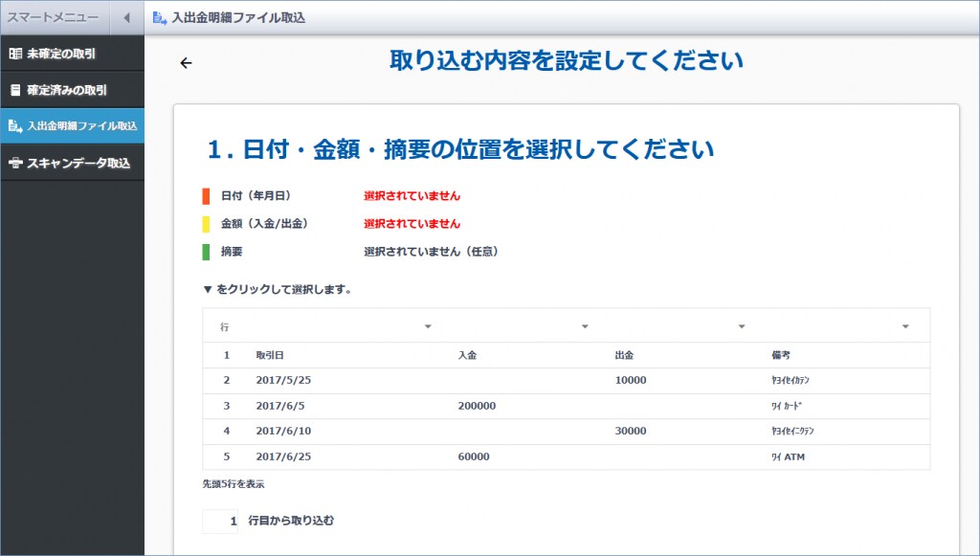This screenshot has height=556, width=980.
Task: Open dropdown above 入金 column
Action: point(585,326)
